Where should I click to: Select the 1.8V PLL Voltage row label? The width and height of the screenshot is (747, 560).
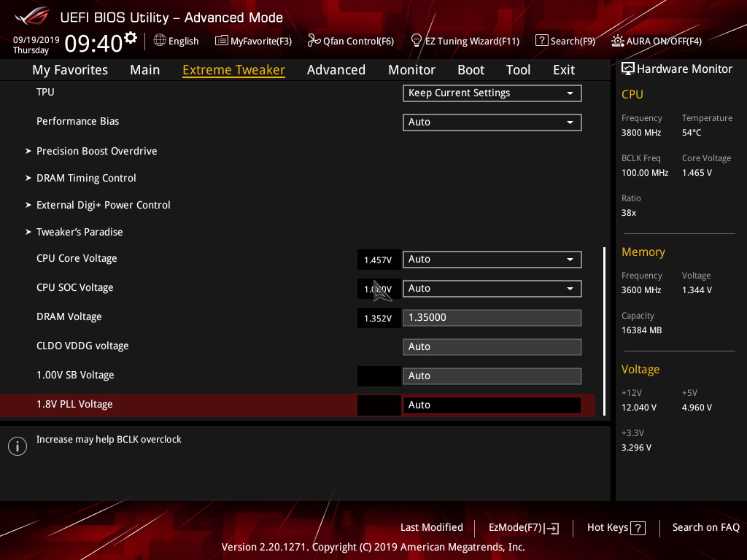[x=75, y=404]
